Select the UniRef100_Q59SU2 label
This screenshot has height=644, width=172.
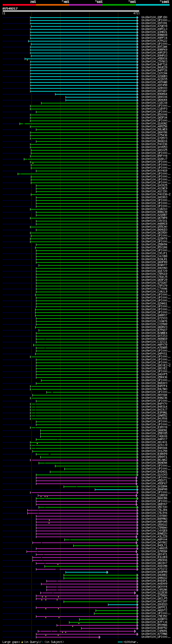pos(154,525)
